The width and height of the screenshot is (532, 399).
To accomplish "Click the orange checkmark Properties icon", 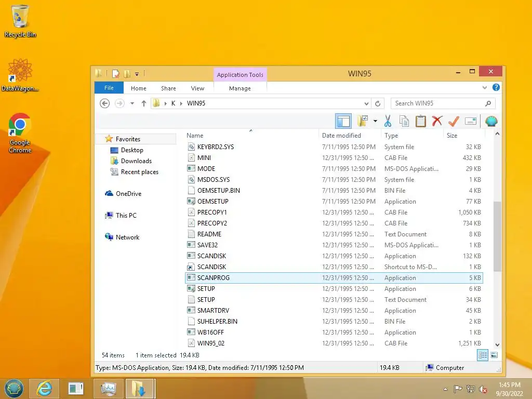I will click(454, 121).
